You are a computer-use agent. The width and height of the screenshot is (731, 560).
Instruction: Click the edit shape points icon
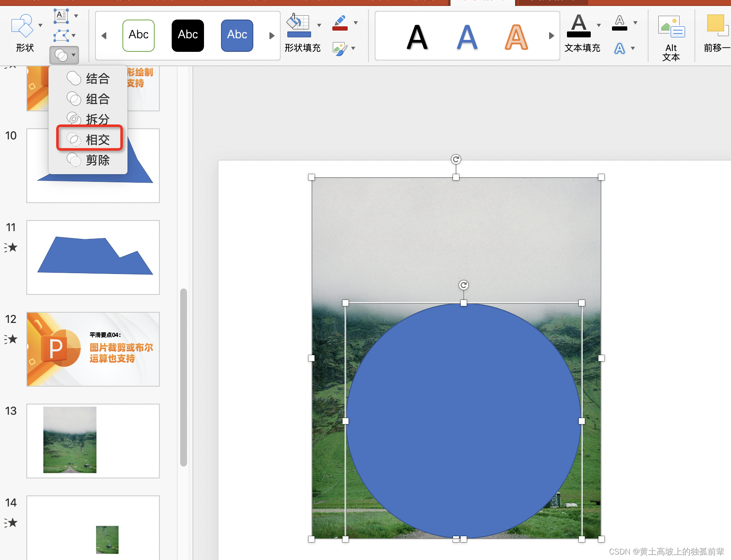[61, 35]
